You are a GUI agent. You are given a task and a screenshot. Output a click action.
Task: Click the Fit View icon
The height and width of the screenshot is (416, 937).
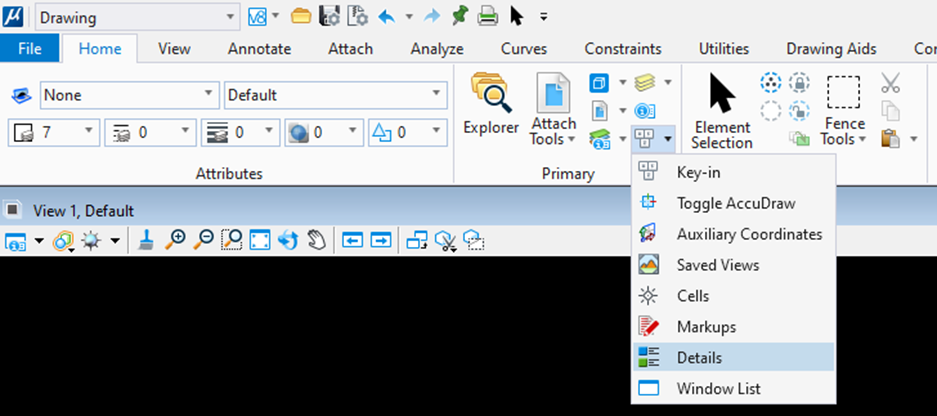260,240
